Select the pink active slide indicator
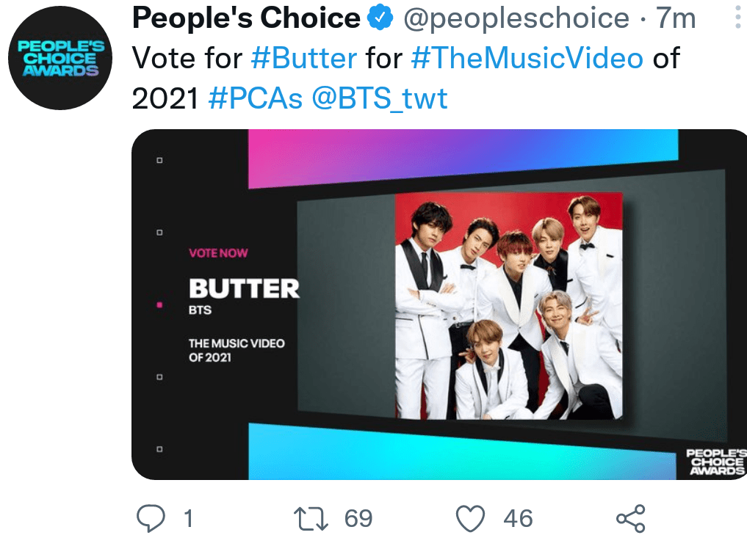 coord(160,305)
